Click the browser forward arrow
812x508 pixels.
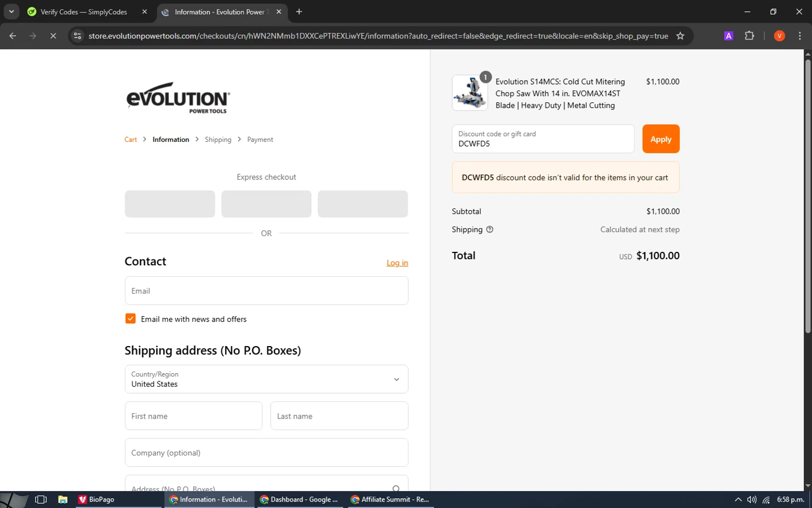(33, 36)
